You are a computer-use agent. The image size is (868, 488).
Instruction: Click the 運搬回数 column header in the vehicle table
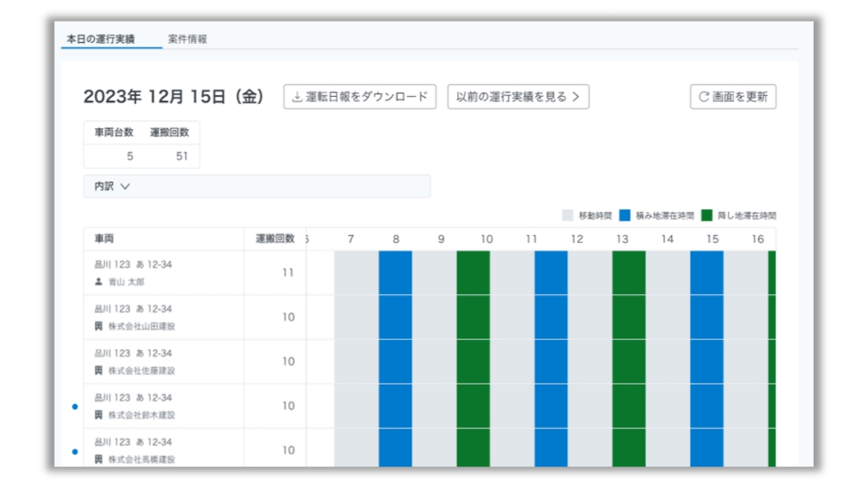click(275, 239)
